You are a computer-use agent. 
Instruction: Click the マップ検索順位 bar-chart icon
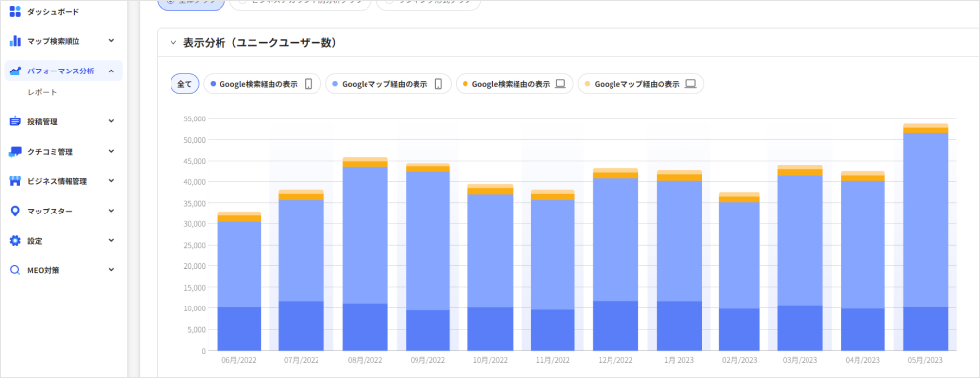[15, 41]
